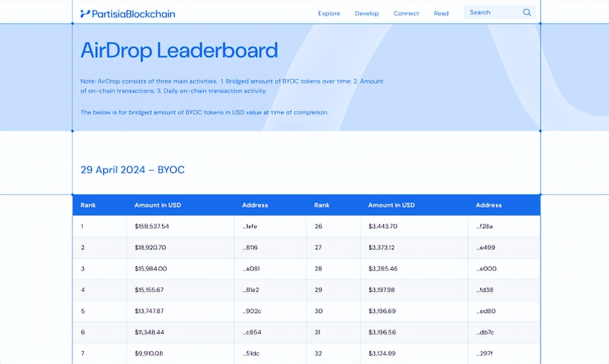Screen dimensions: 609x364
Task: Select the $3,124.89 amount cell
Action: pos(414,354)
